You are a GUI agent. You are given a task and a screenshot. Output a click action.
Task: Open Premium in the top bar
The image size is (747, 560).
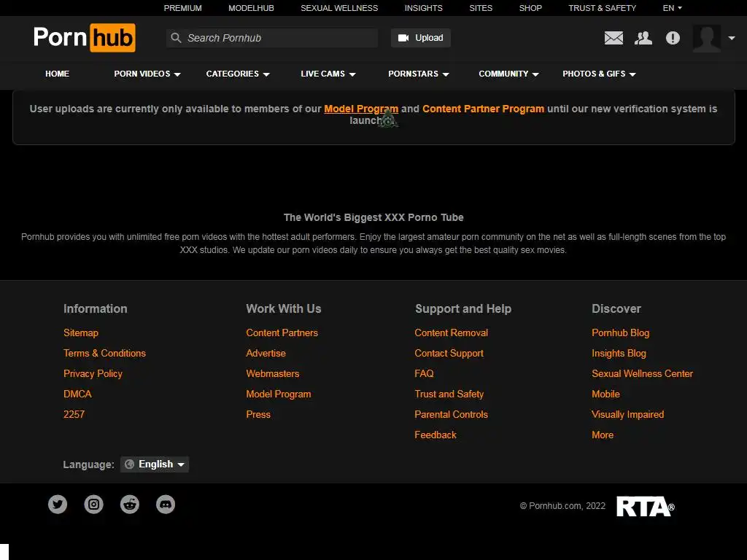click(183, 8)
